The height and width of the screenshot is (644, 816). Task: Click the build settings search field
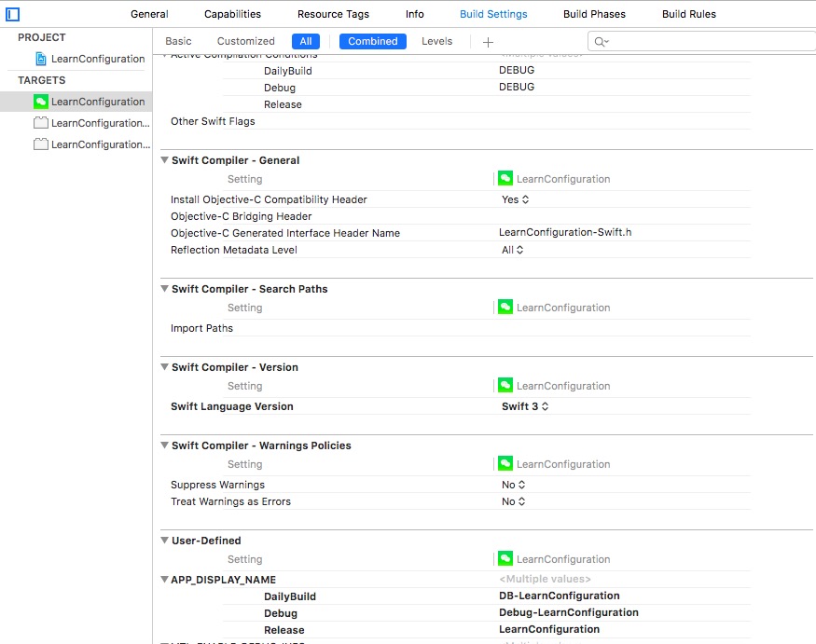702,41
